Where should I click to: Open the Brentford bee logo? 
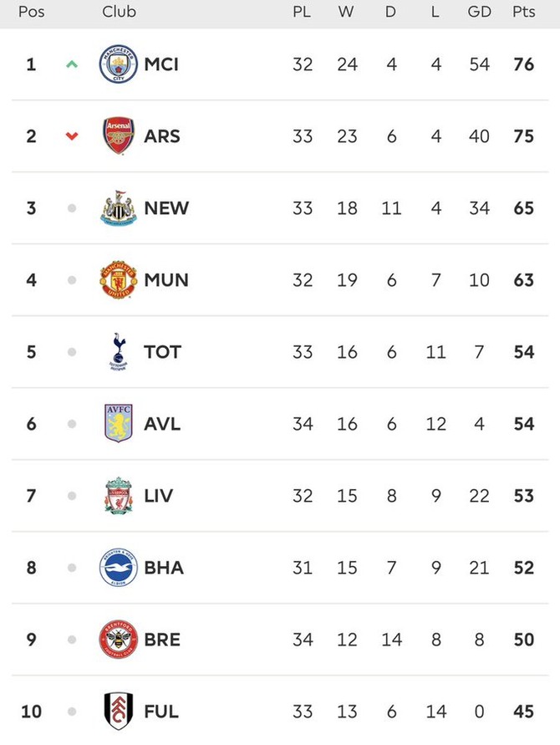pyautogui.click(x=119, y=639)
